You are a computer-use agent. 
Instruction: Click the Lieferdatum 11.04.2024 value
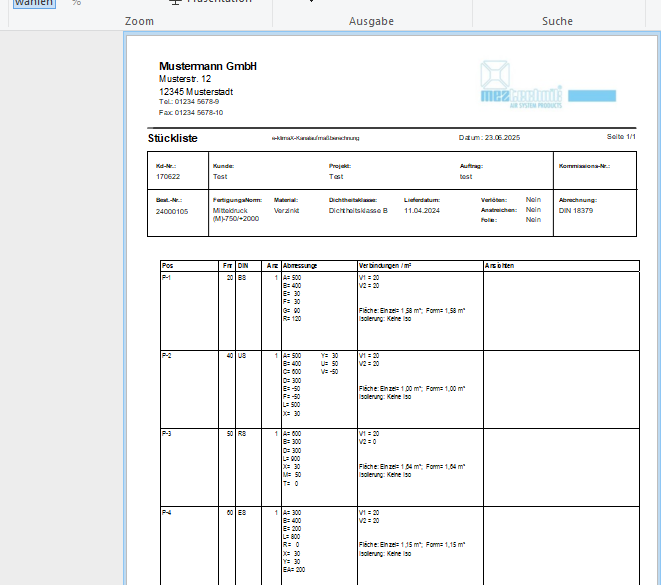tap(422, 210)
